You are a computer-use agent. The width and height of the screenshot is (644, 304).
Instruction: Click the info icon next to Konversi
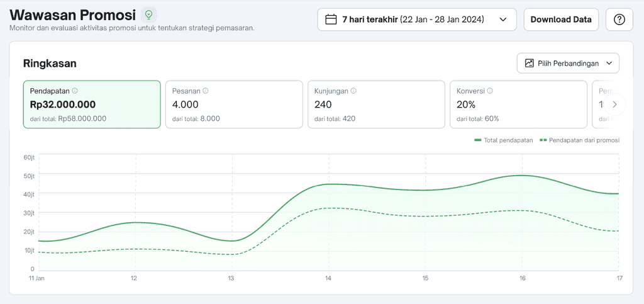click(x=490, y=91)
